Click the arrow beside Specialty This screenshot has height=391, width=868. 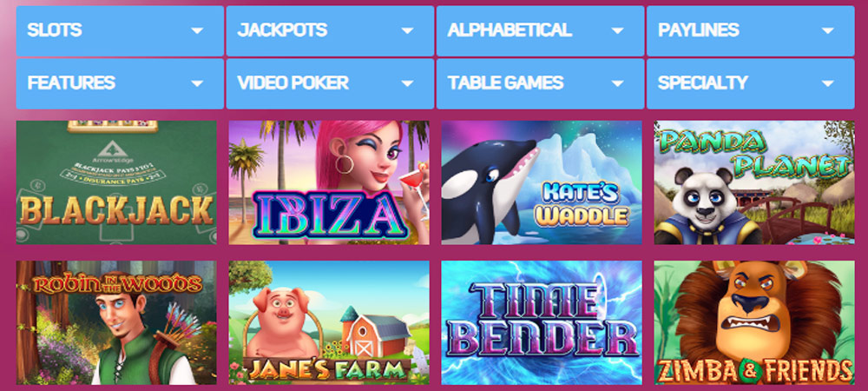827,83
